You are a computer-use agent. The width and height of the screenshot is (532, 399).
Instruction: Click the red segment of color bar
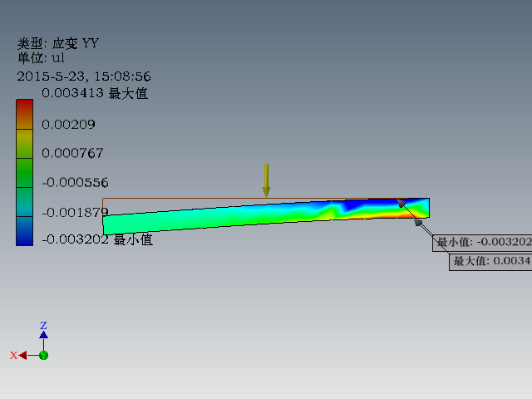tap(24, 115)
